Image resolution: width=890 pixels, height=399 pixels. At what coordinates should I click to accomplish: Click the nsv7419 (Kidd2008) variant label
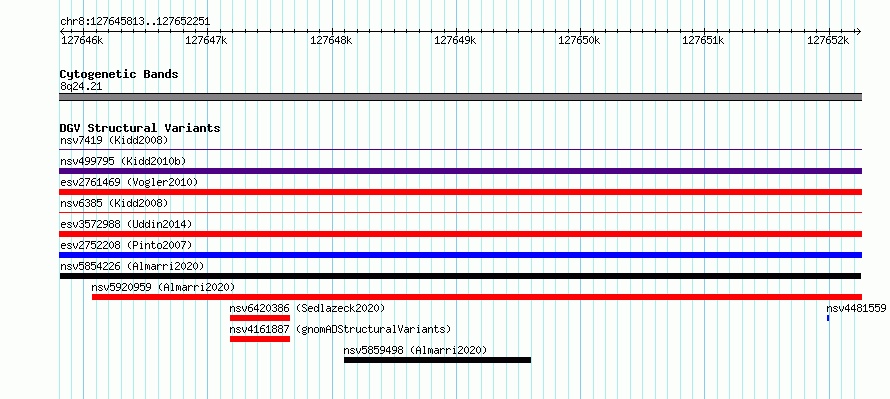tap(114, 140)
